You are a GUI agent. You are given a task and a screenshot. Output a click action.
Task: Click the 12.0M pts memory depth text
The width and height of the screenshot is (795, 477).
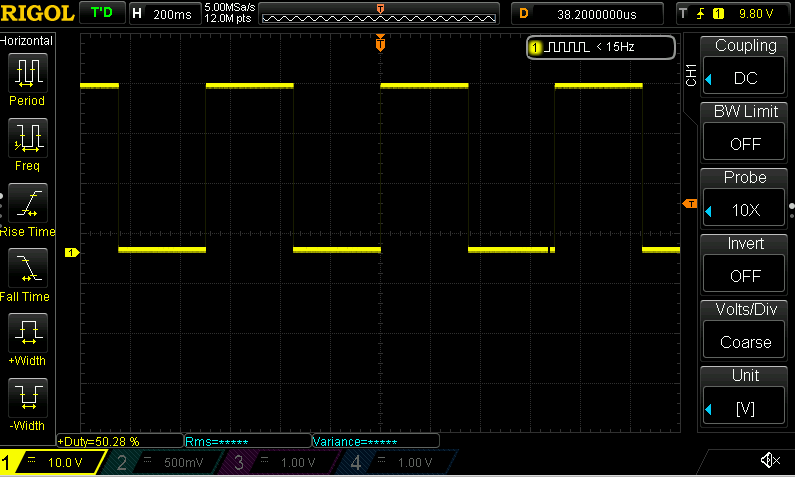point(228,19)
